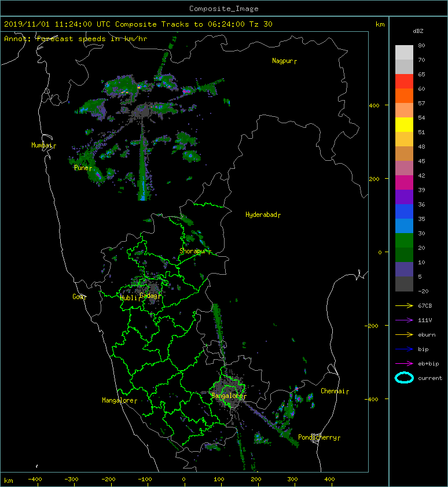Select the purple 36–39 dBZ swatch

tap(404, 197)
